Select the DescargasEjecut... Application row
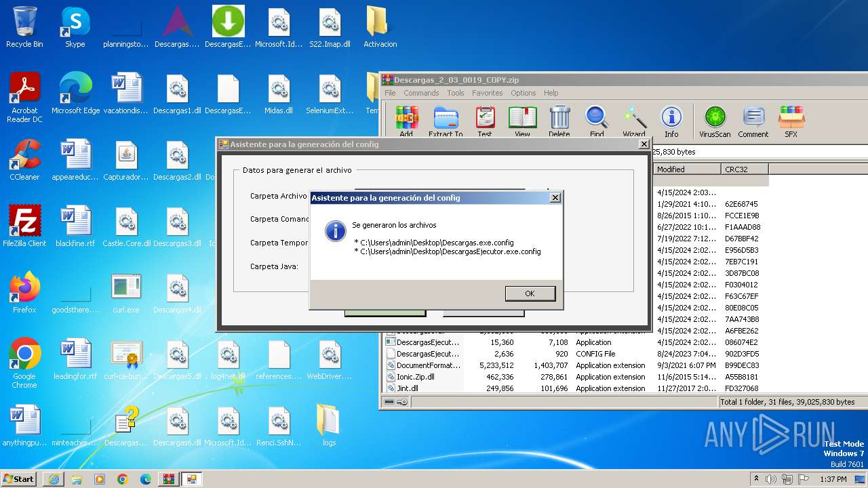 (x=576, y=342)
